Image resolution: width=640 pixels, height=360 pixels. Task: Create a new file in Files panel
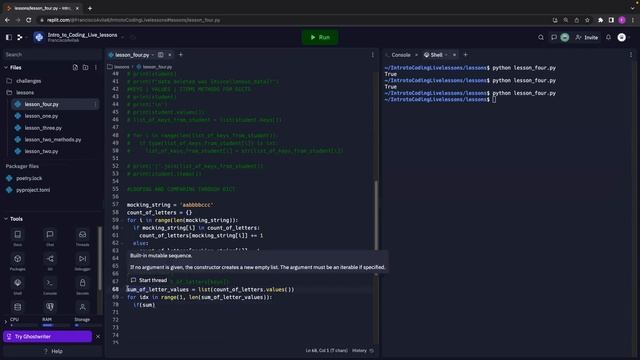75,67
